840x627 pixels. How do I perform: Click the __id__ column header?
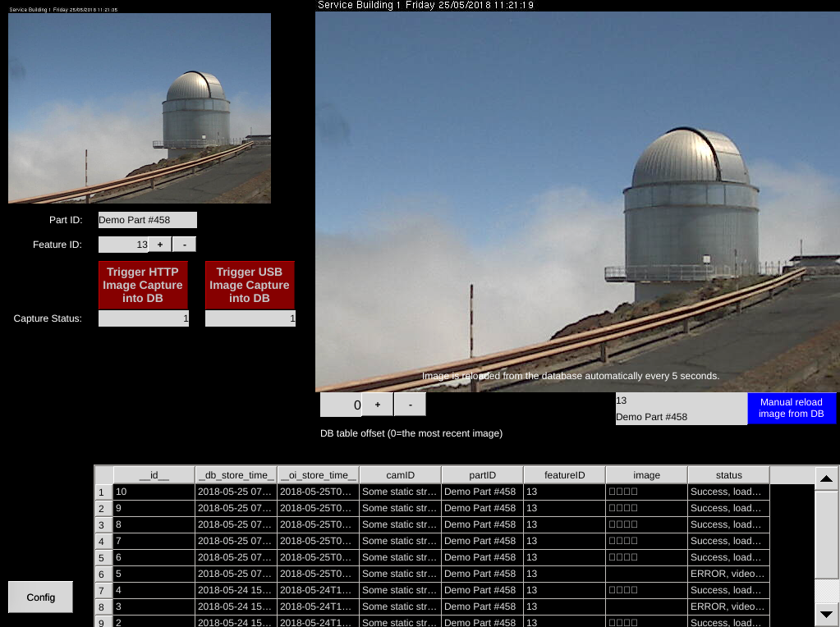click(x=154, y=475)
